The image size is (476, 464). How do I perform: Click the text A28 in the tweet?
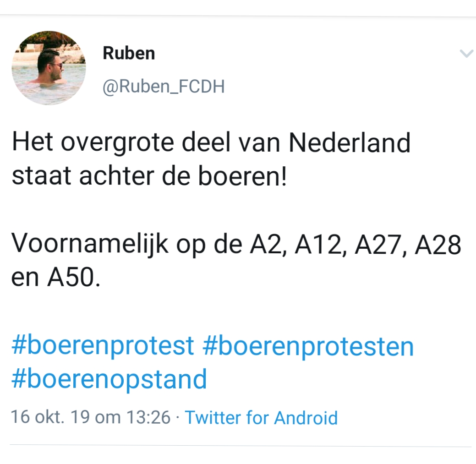(438, 245)
